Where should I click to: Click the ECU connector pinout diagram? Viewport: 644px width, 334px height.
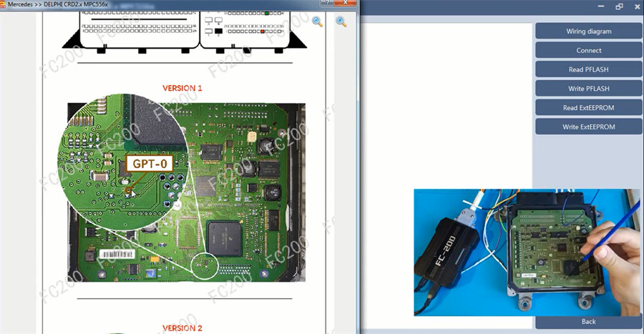tap(185, 31)
